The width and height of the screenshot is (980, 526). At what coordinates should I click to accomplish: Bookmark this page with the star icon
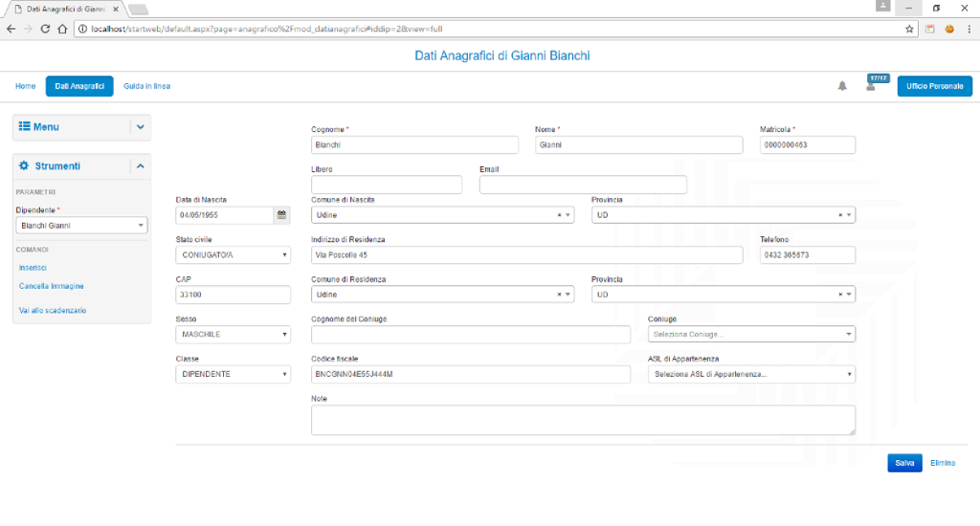pos(910,29)
